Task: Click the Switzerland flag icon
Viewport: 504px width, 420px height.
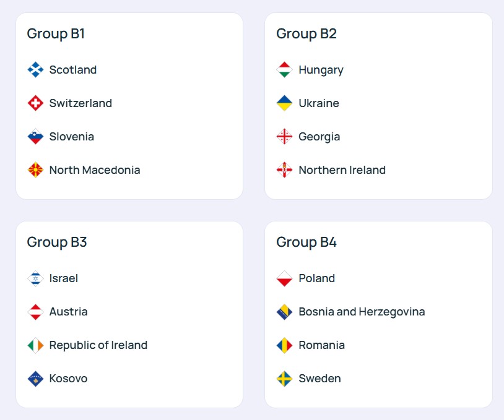Action: pyautogui.click(x=36, y=103)
